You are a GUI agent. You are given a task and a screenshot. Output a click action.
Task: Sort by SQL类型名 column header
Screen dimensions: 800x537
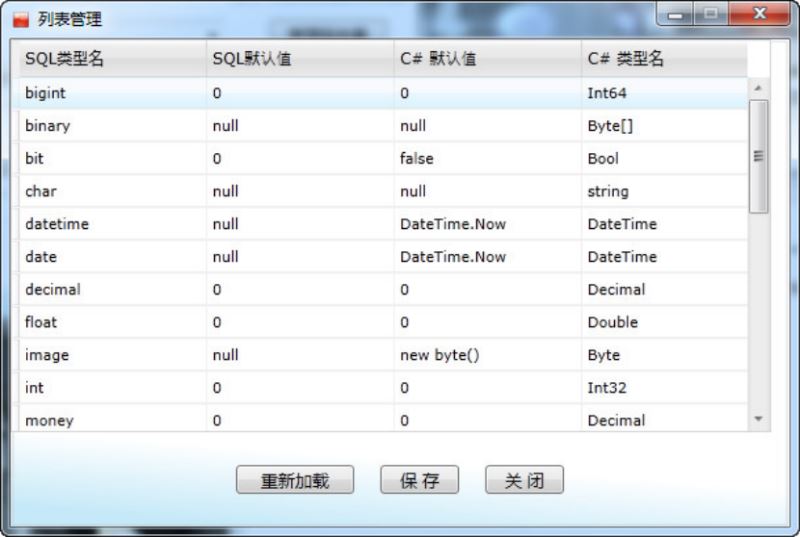pos(64,59)
